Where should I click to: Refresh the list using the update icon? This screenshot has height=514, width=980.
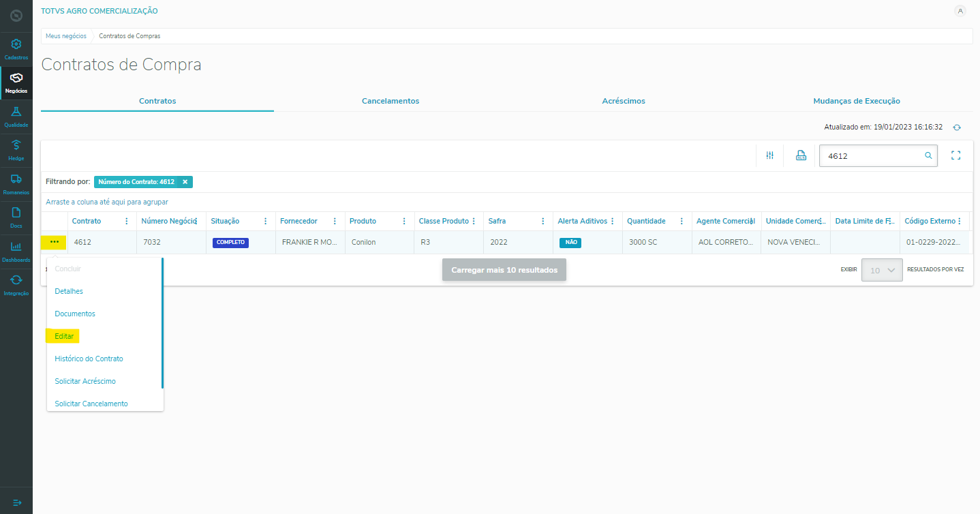click(x=957, y=127)
